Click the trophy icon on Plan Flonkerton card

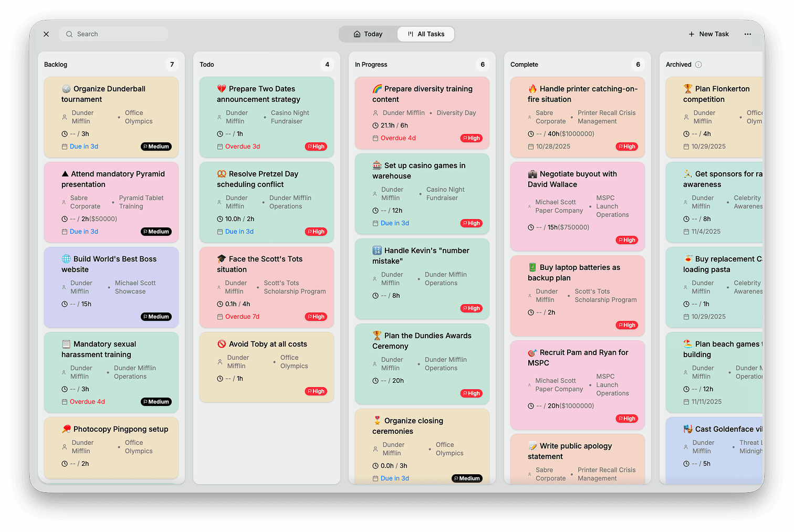click(x=688, y=89)
